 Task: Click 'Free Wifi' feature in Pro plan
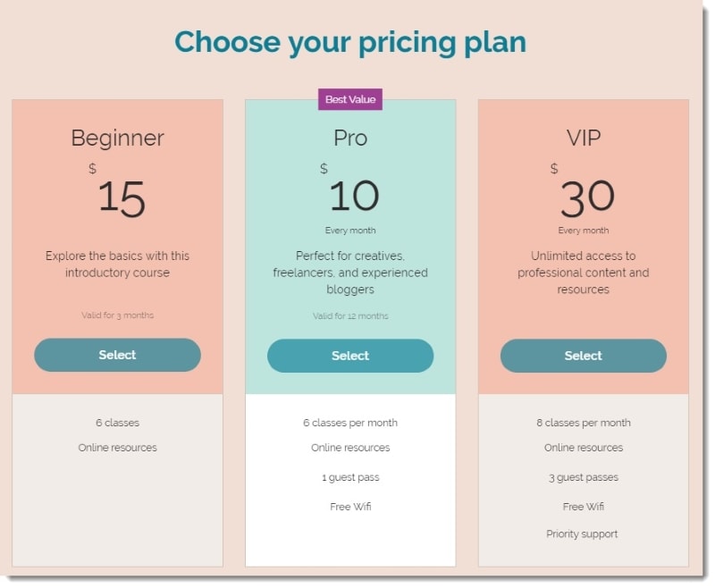click(350, 507)
